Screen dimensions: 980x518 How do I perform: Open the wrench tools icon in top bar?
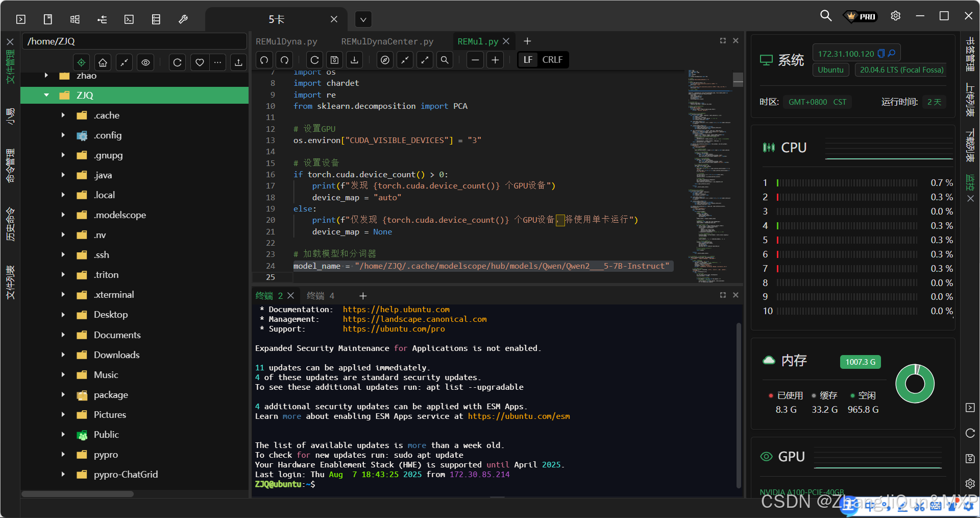[183, 19]
